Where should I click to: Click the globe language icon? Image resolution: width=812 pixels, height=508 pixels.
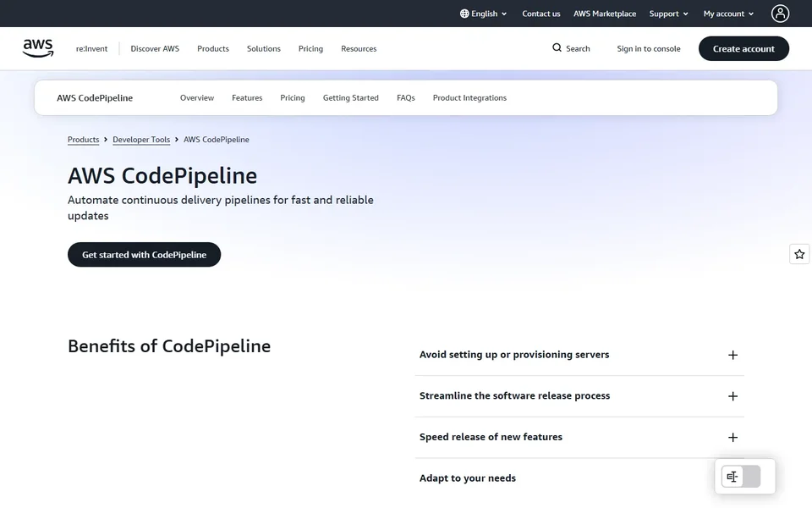tap(464, 14)
